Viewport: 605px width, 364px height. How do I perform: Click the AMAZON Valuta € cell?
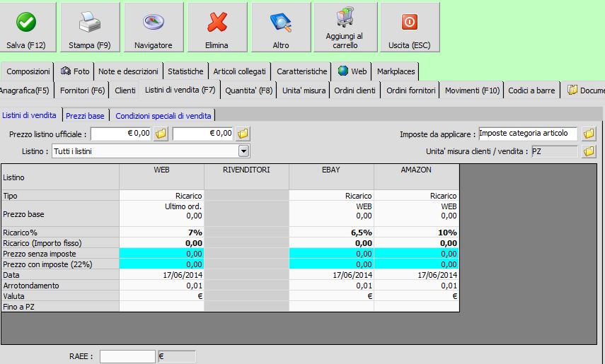click(416, 296)
